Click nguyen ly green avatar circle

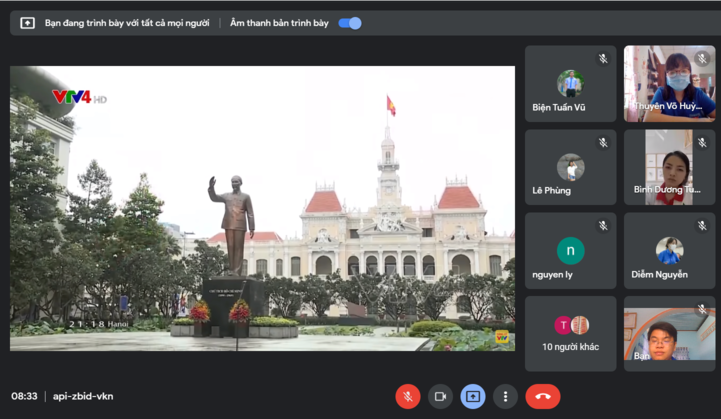click(x=571, y=250)
